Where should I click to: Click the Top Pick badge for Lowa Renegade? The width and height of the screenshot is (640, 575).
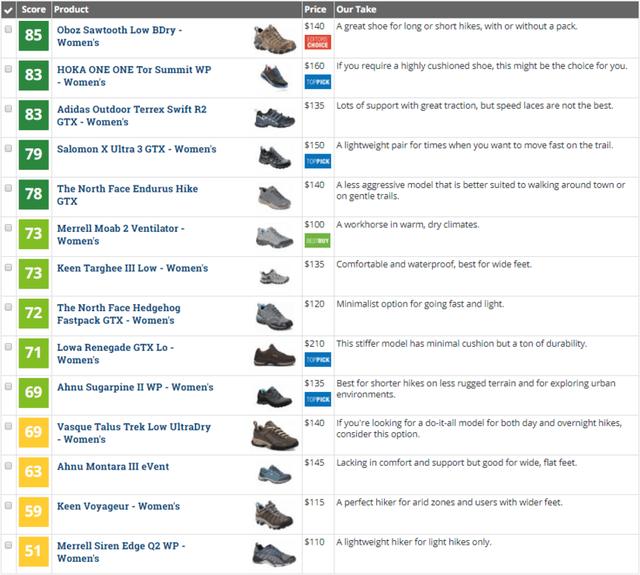coord(316,360)
